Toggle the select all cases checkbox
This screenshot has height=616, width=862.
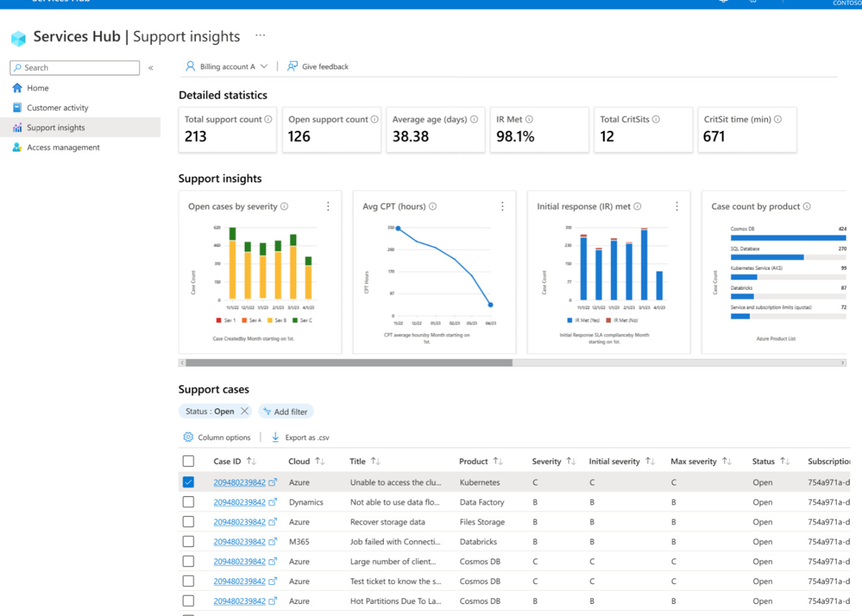click(x=189, y=461)
